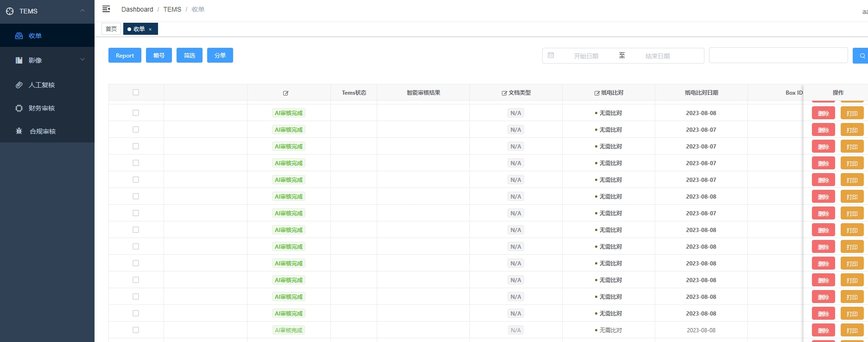Image resolution: width=868 pixels, height=342 pixels.
Task: Click 删除 in the bottom-most visible row
Action: tap(824, 330)
